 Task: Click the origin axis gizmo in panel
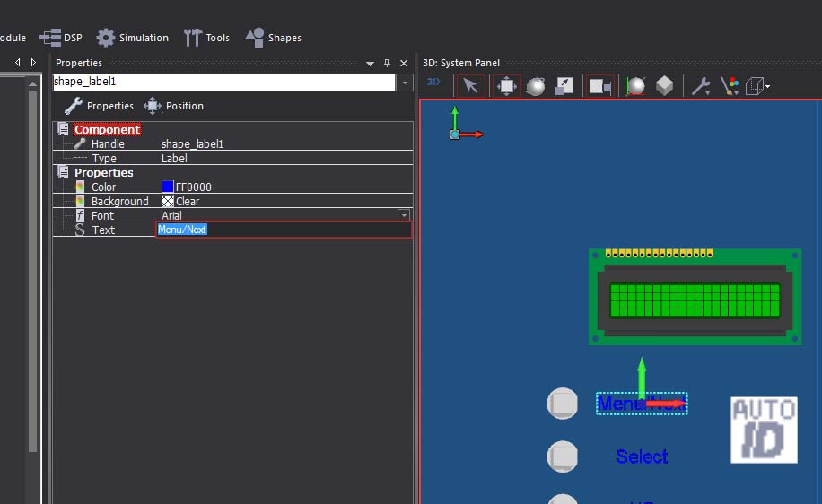[x=466, y=123]
